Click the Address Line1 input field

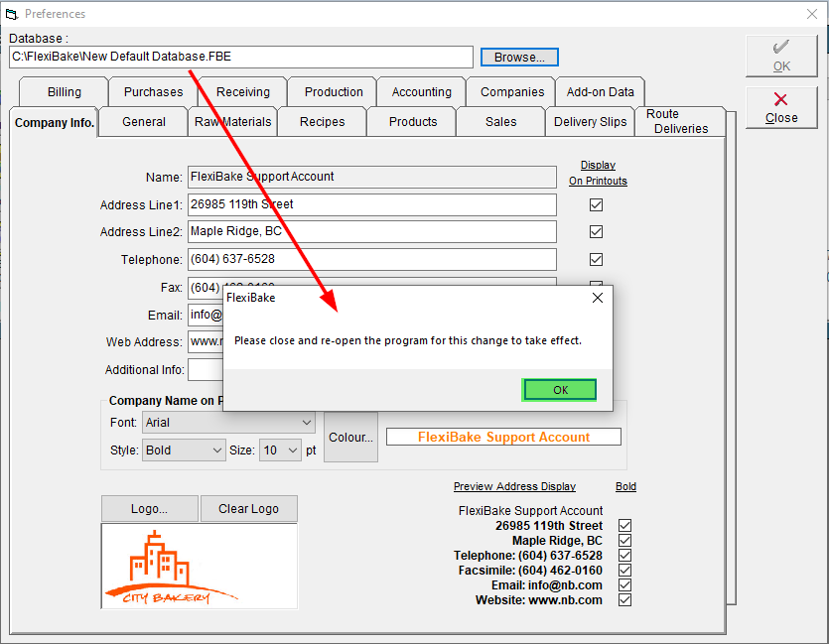[372, 205]
